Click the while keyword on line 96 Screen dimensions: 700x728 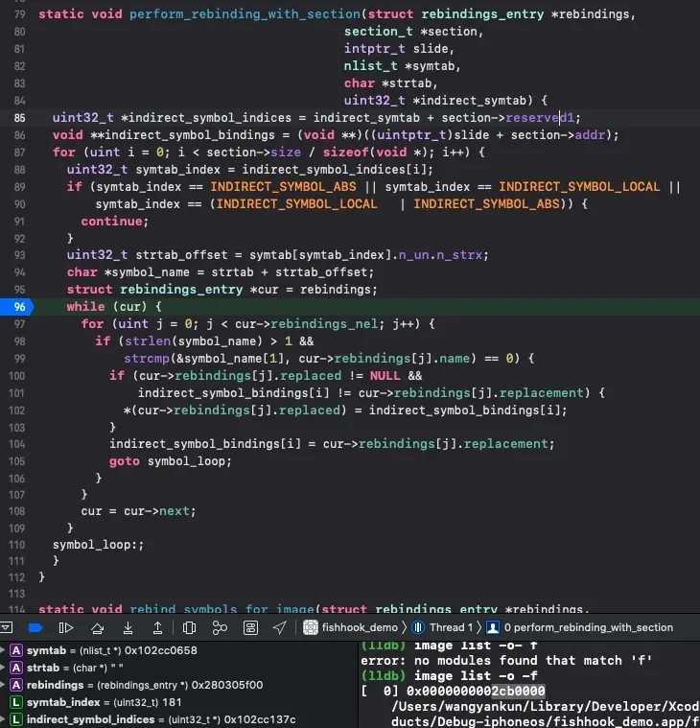coord(85,306)
